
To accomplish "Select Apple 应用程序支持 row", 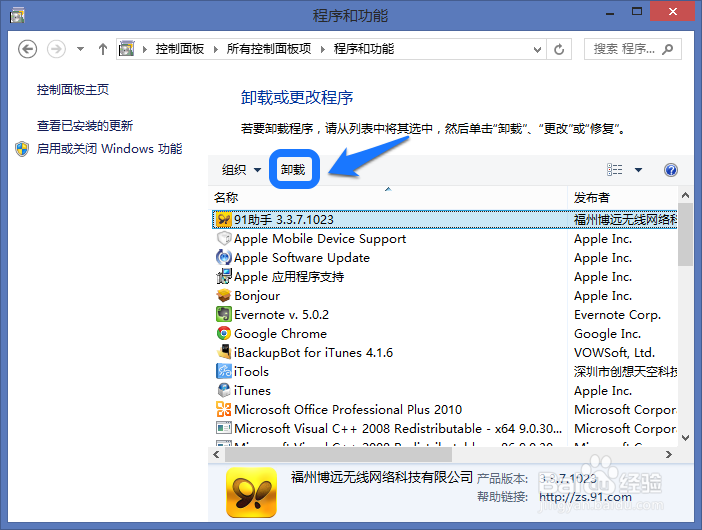I will tap(445, 277).
